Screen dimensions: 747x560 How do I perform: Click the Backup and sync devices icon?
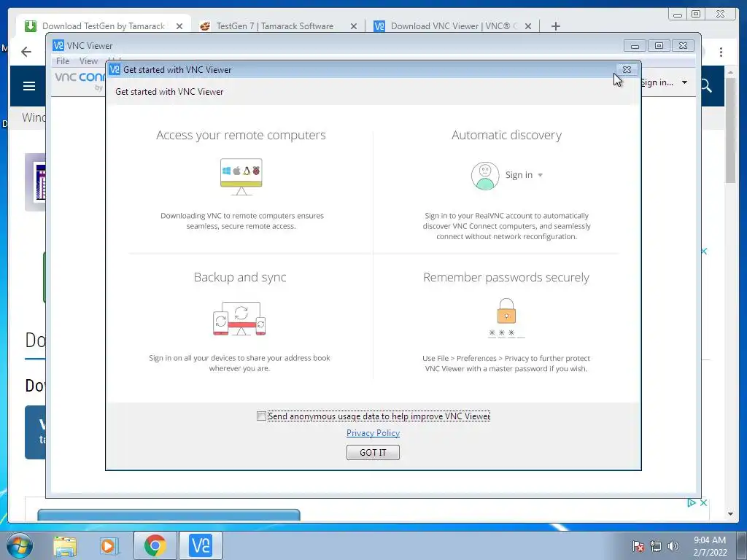[239, 318]
